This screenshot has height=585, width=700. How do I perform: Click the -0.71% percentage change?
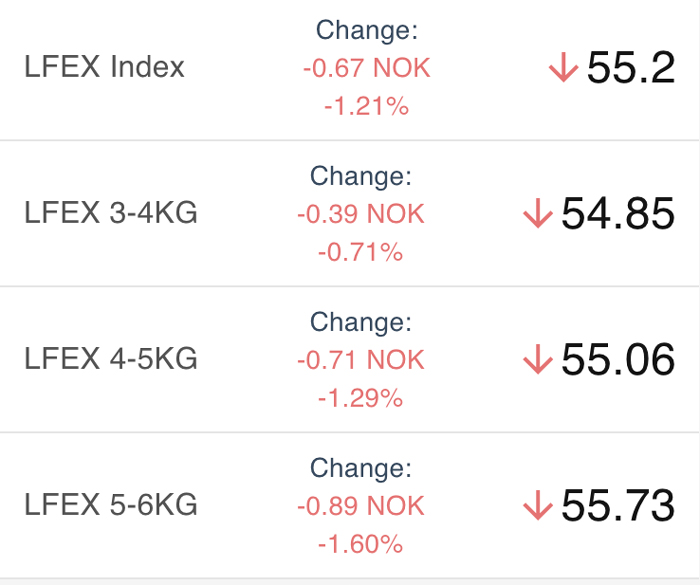[361, 252]
